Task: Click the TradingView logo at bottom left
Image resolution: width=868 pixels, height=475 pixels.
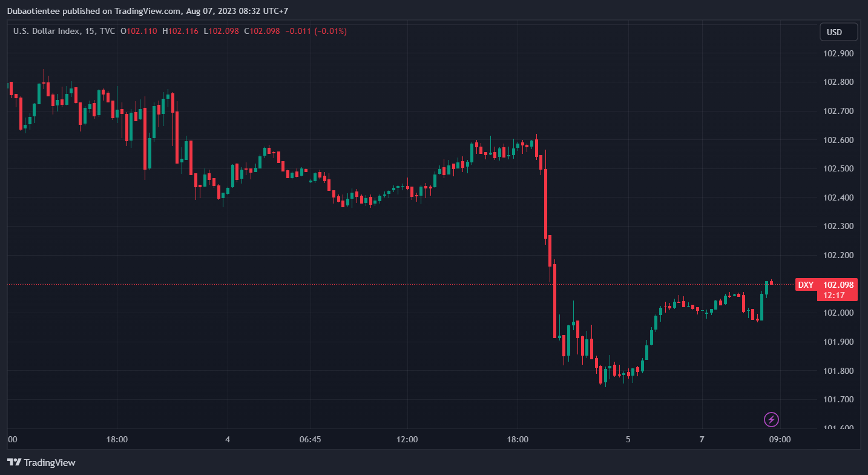Action: coord(42,462)
